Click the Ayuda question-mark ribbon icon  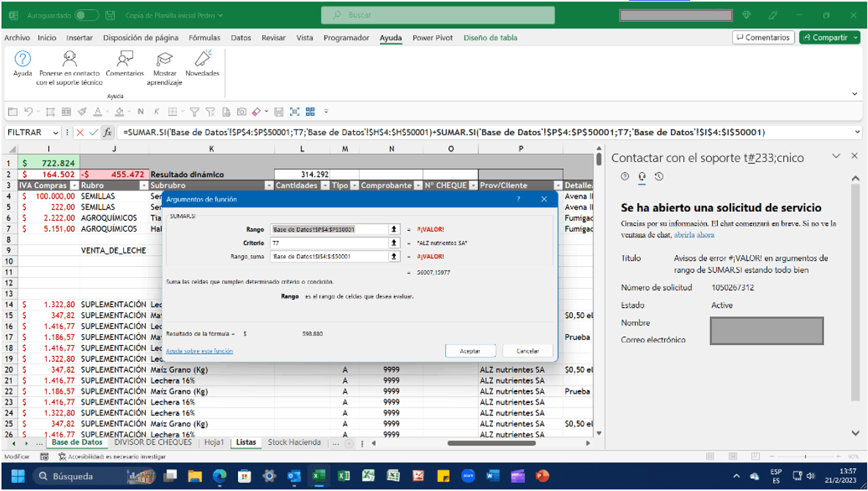(23, 59)
